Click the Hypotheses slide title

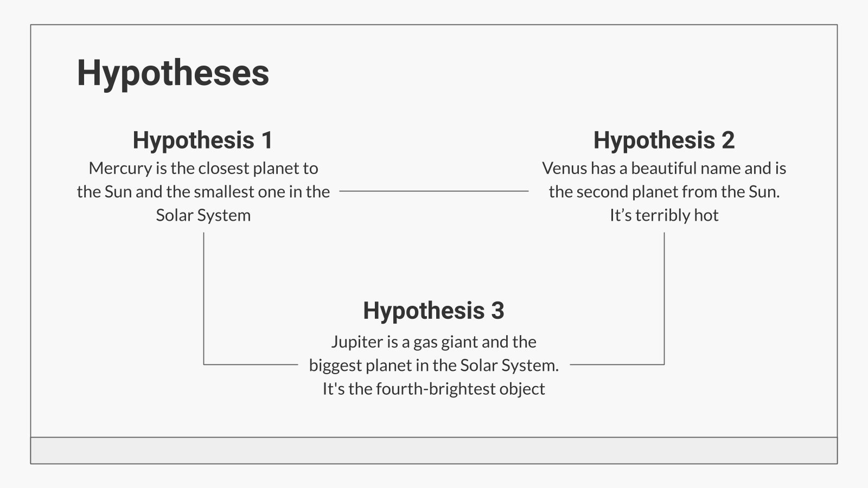(x=173, y=73)
